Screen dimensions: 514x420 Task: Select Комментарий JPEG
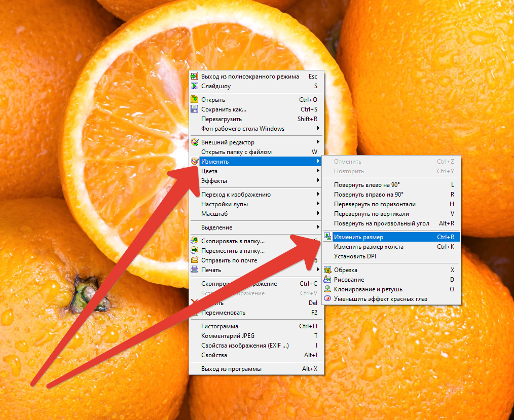pos(256,336)
